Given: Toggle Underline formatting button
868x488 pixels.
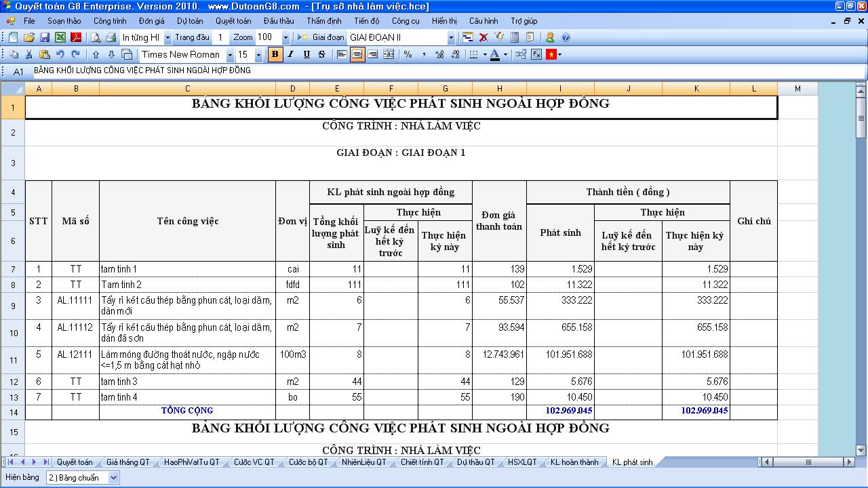Looking at the screenshot, I should point(307,54).
